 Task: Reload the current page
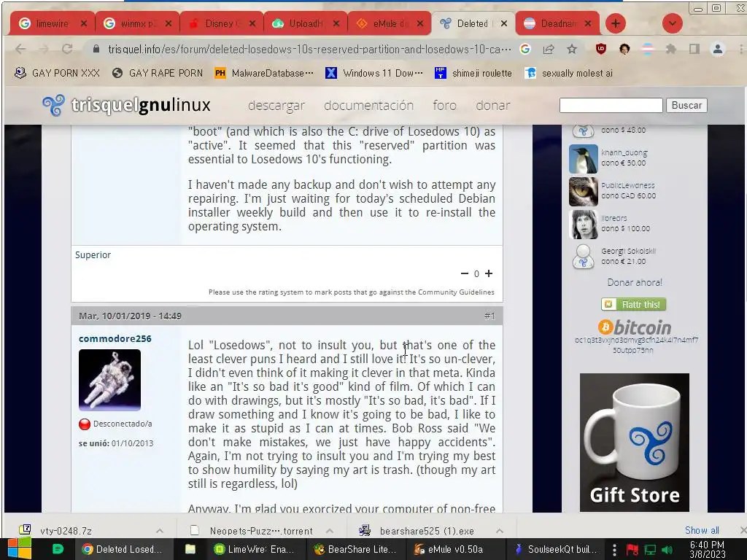point(67,49)
